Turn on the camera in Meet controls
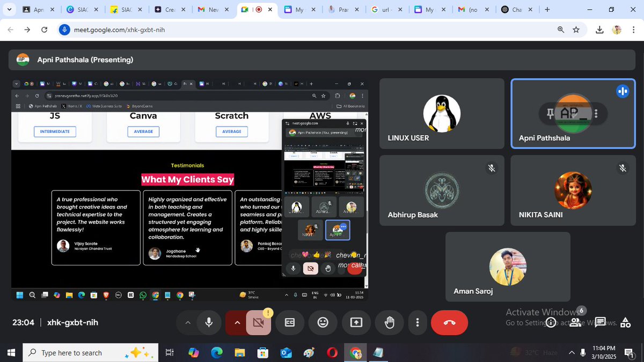The height and width of the screenshot is (362, 644). point(258,322)
